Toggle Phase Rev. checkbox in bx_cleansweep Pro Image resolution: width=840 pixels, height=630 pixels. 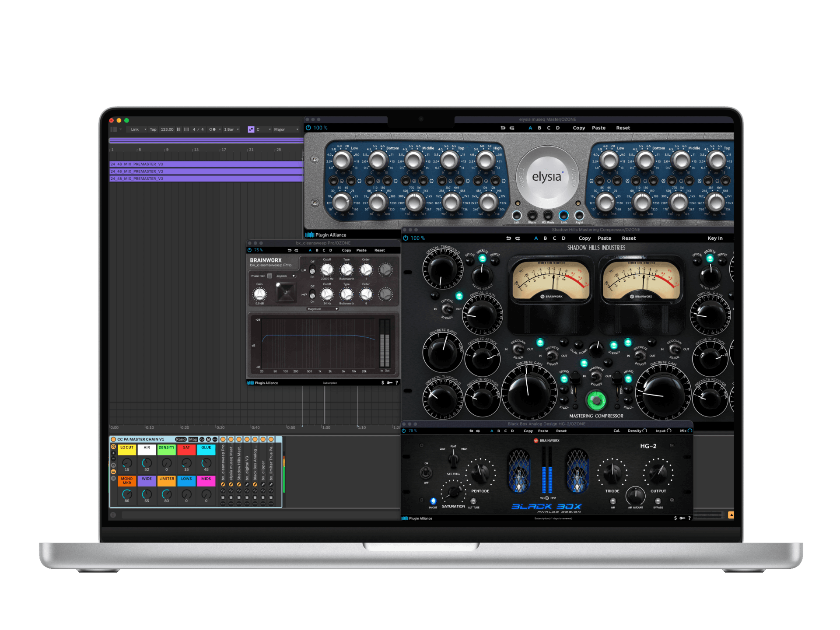[270, 276]
